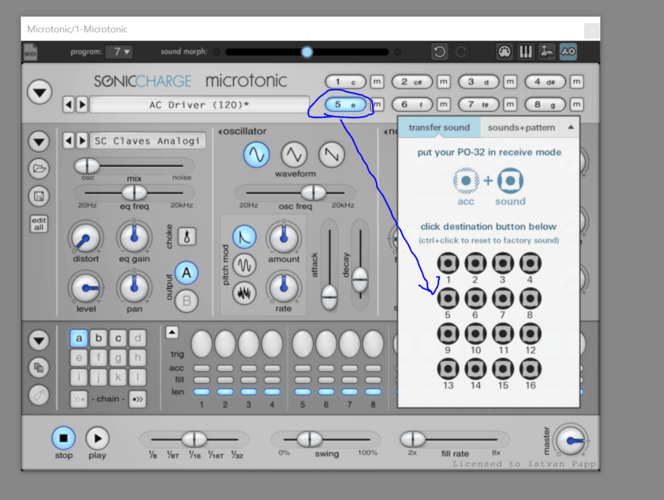Open the MIDI controller icon
This screenshot has width=664, height=500.
[504, 52]
